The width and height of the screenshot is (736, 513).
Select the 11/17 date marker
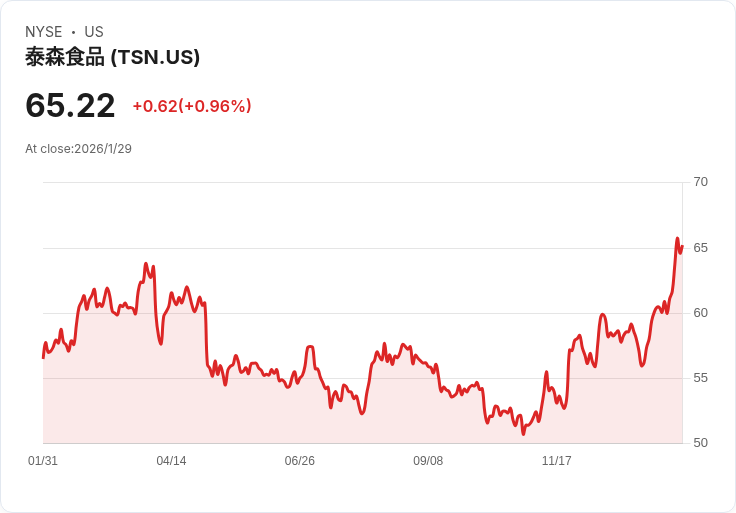click(557, 461)
